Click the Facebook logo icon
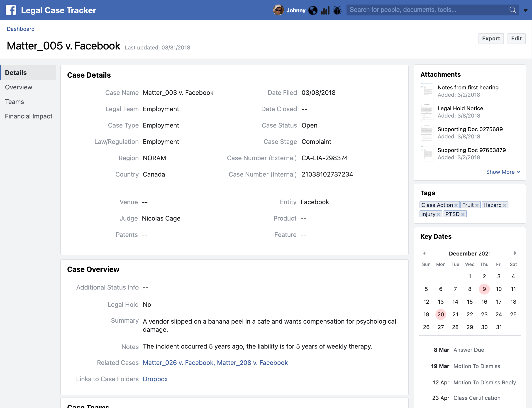Image resolution: width=532 pixels, height=408 pixels. click(x=11, y=10)
